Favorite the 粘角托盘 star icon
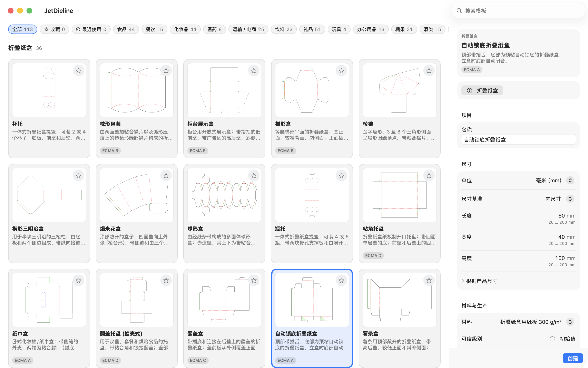The image size is (588, 368). (429, 176)
